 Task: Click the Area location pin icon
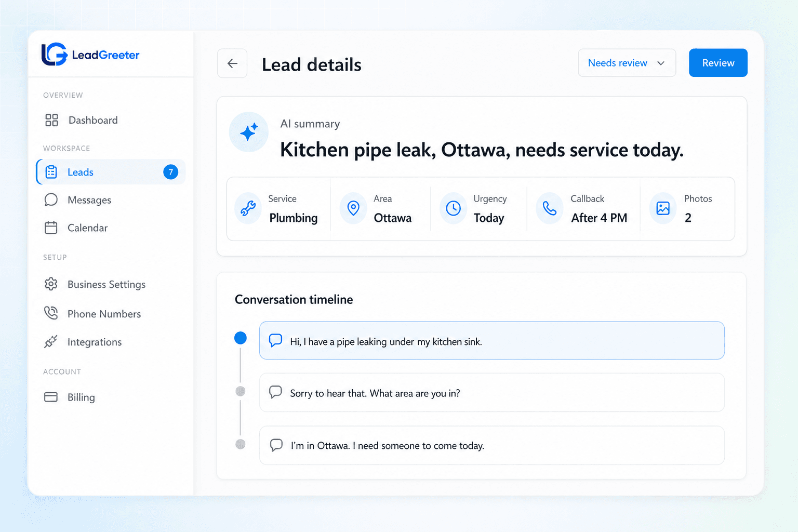tap(353, 208)
